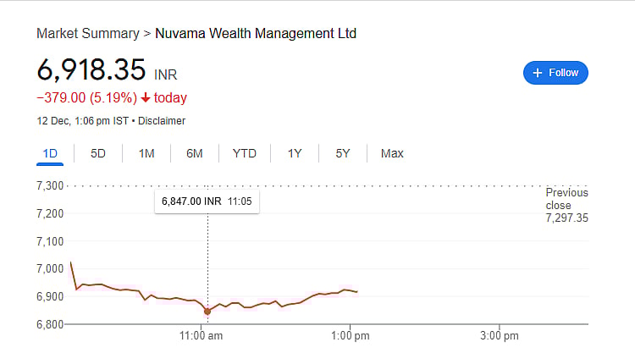Open the 1M chart range

coord(146,153)
